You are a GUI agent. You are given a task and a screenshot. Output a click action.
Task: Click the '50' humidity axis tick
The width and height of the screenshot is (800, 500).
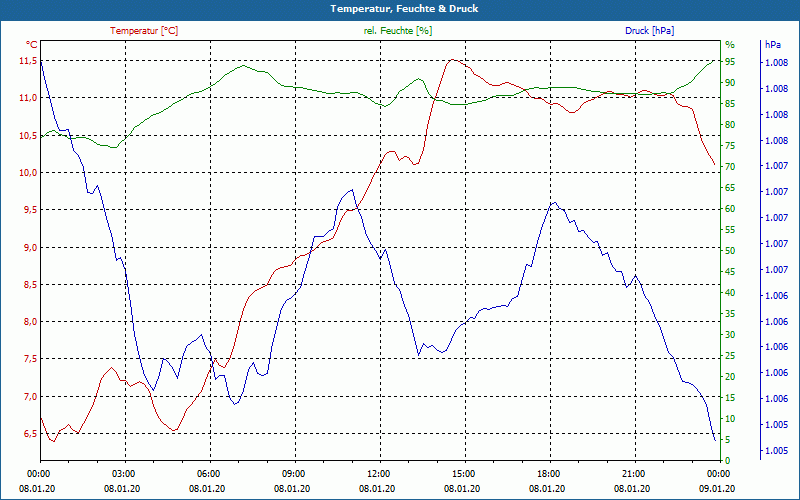point(730,251)
